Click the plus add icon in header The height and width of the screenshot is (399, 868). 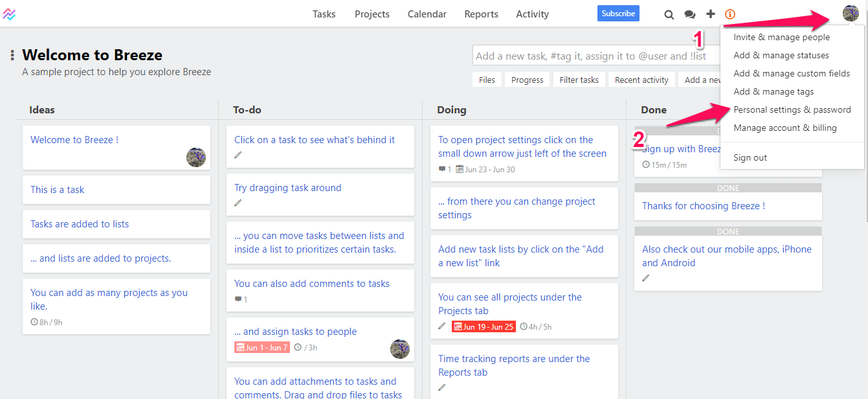[x=711, y=14]
